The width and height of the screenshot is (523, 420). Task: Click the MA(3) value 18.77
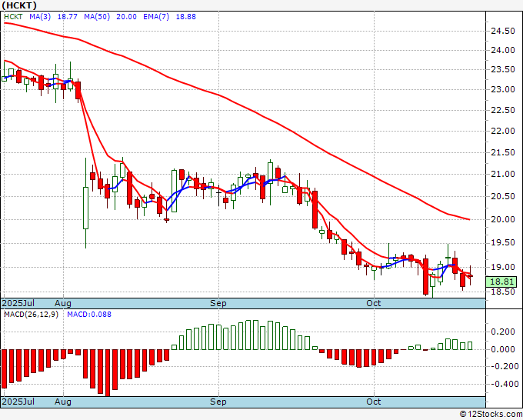coord(68,17)
